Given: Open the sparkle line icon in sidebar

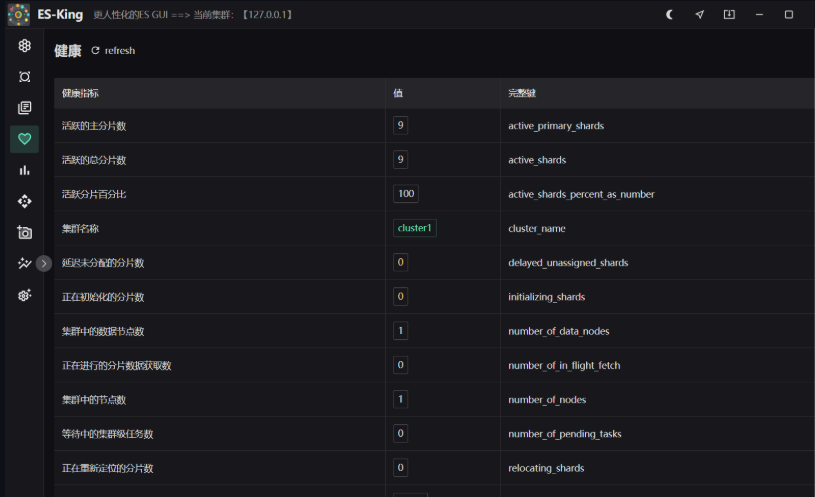Looking at the screenshot, I should click(x=25, y=264).
